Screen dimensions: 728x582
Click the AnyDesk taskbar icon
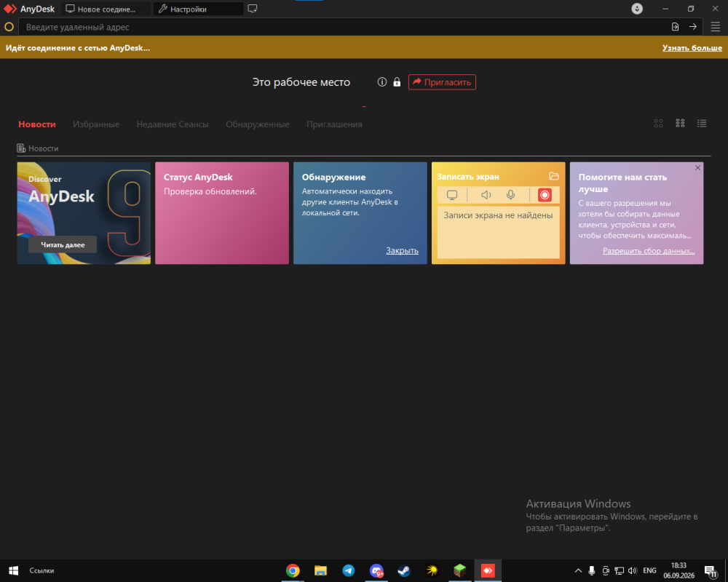click(x=488, y=570)
